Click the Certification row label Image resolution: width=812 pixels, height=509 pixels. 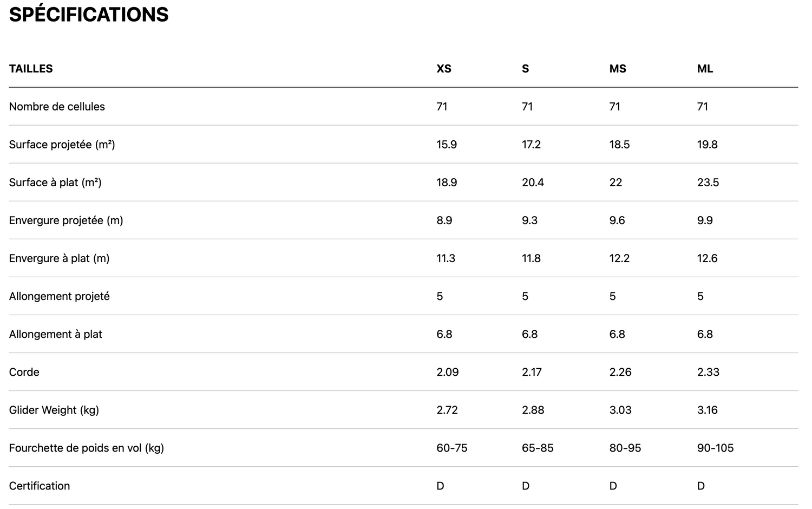click(40, 486)
